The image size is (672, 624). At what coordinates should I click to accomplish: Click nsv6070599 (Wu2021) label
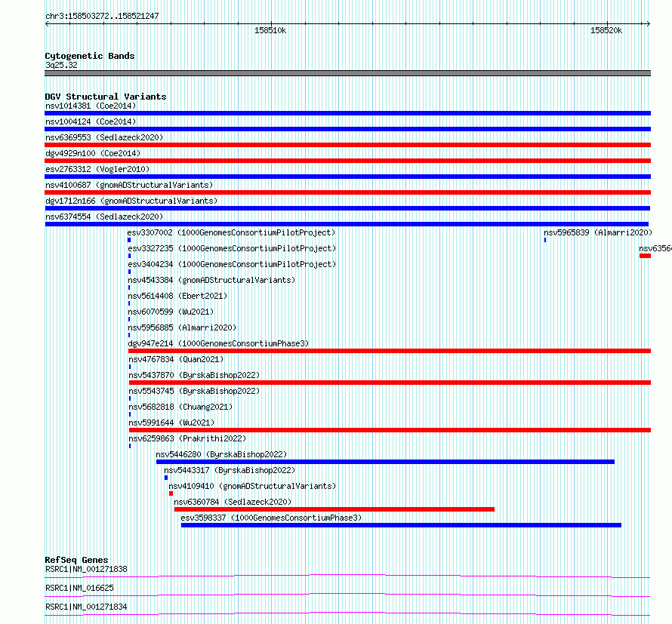tap(171, 312)
